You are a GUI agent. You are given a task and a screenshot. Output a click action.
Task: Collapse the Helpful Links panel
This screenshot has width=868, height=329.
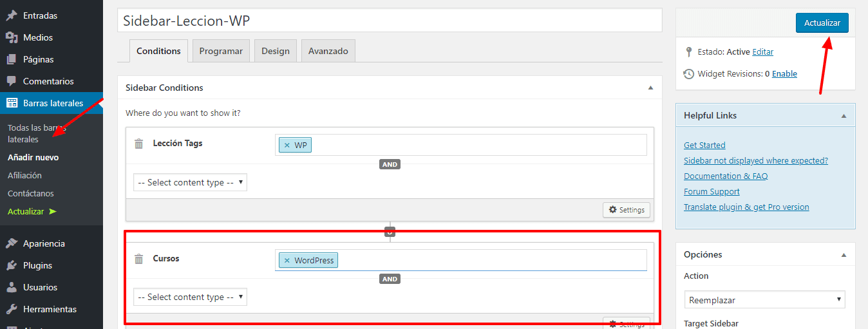(844, 116)
